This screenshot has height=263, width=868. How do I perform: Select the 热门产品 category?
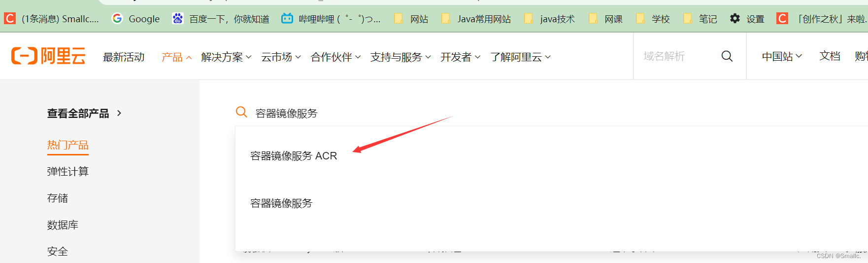[67, 145]
